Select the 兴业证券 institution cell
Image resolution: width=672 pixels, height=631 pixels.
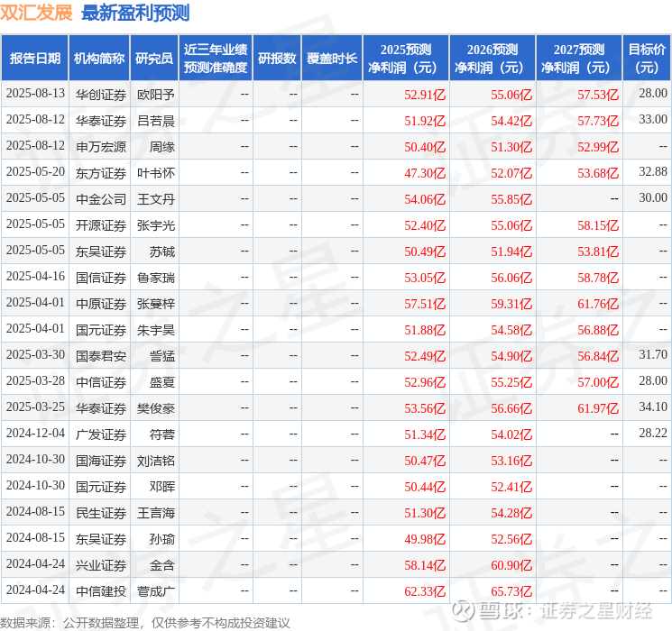(101, 565)
